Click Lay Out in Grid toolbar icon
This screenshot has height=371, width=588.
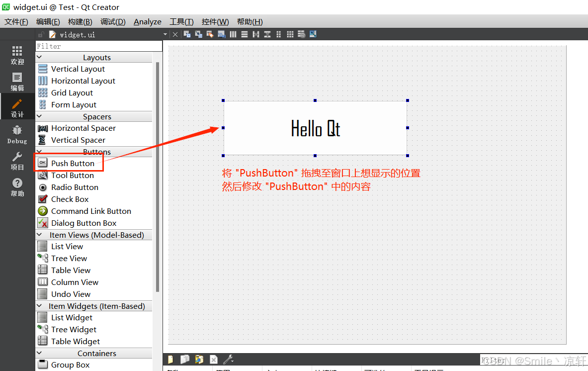pyautogui.click(x=290, y=34)
